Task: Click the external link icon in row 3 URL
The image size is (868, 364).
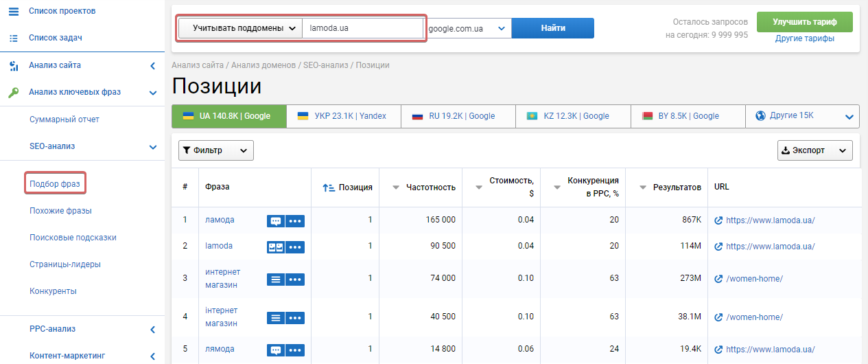Action: (x=718, y=278)
